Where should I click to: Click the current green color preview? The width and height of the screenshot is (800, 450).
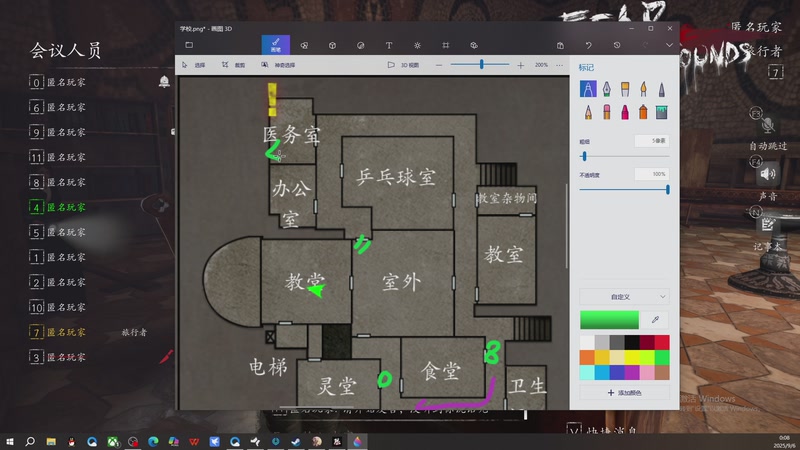pyautogui.click(x=609, y=319)
